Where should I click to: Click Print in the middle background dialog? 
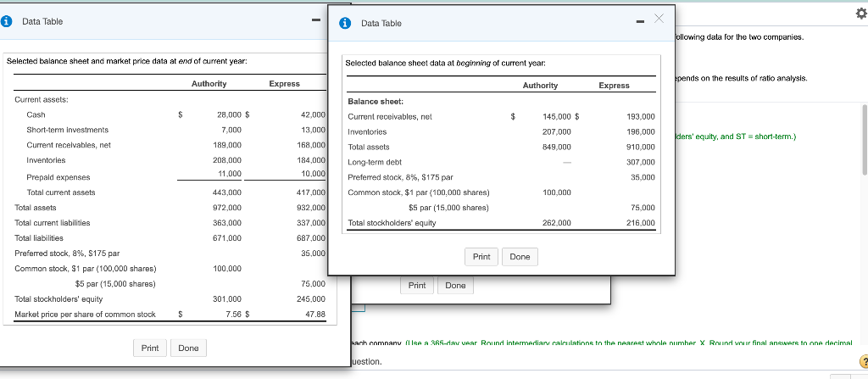coord(417,286)
